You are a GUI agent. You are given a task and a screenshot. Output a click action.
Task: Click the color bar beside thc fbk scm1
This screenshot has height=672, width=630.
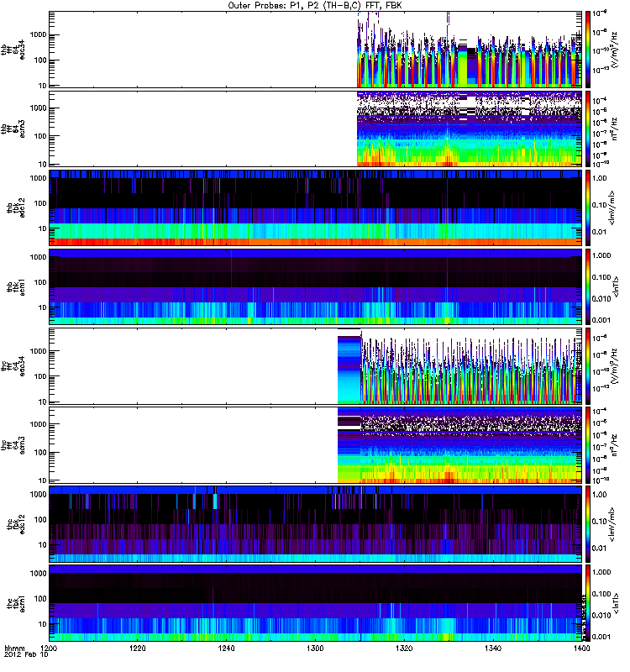pyautogui.click(x=588, y=603)
